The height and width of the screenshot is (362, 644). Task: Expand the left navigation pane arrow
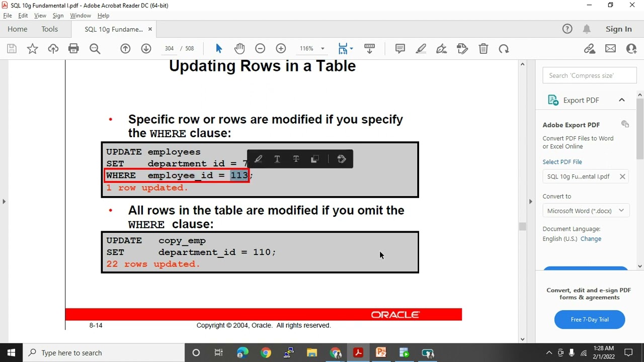(4, 202)
